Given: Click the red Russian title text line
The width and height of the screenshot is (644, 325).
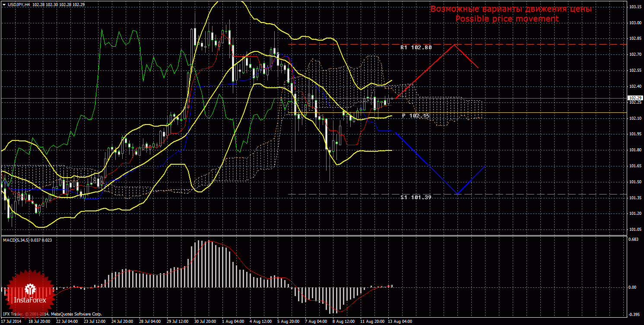Looking at the screenshot, I should click(511, 9).
